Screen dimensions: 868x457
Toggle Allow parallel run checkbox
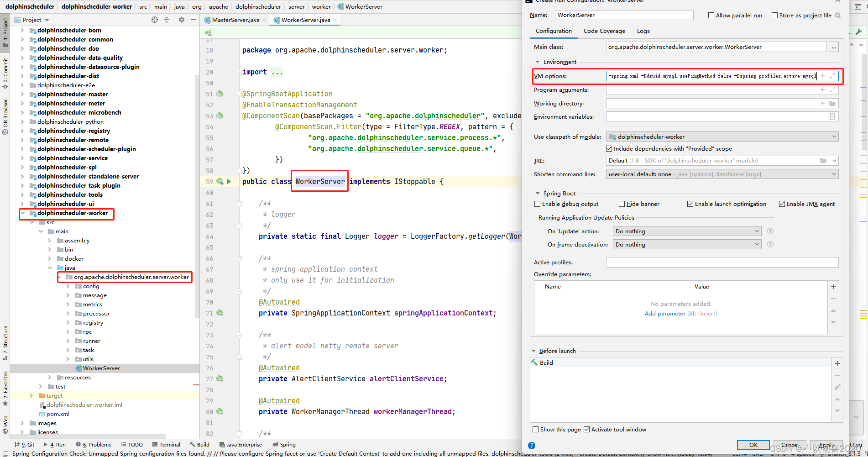pos(711,15)
